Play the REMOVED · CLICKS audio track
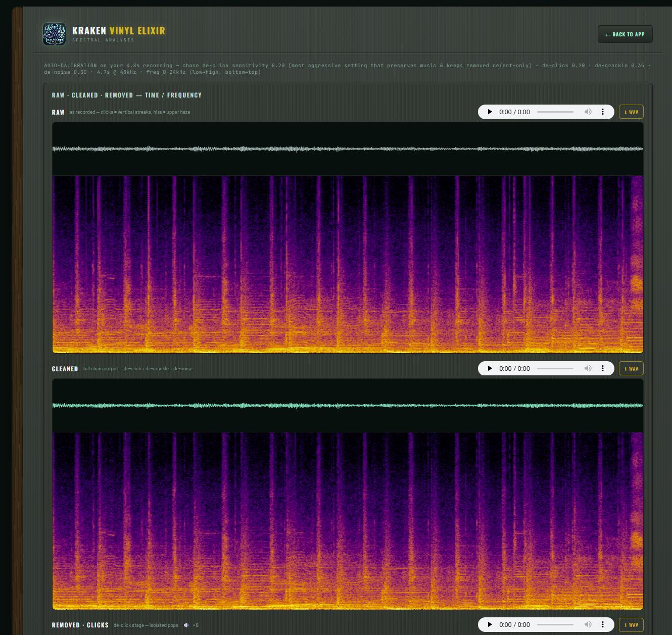Image resolution: width=672 pixels, height=635 pixels. (x=490, y=625)
